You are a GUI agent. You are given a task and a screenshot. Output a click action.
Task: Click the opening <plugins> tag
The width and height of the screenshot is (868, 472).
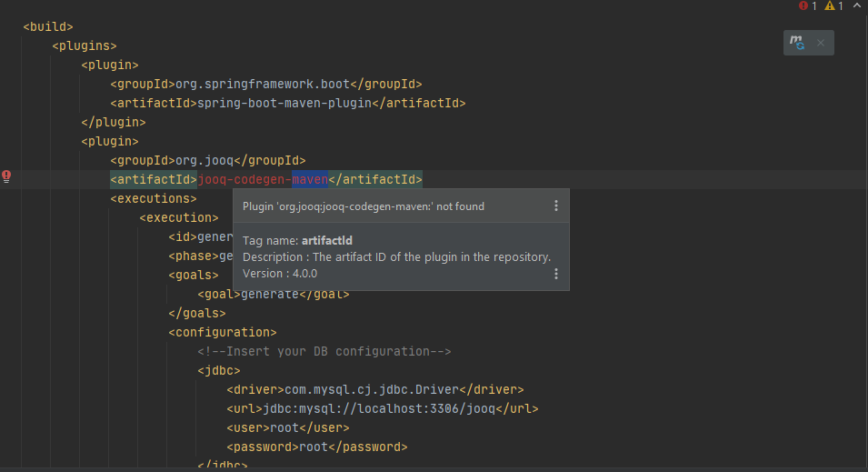point(85,45)
